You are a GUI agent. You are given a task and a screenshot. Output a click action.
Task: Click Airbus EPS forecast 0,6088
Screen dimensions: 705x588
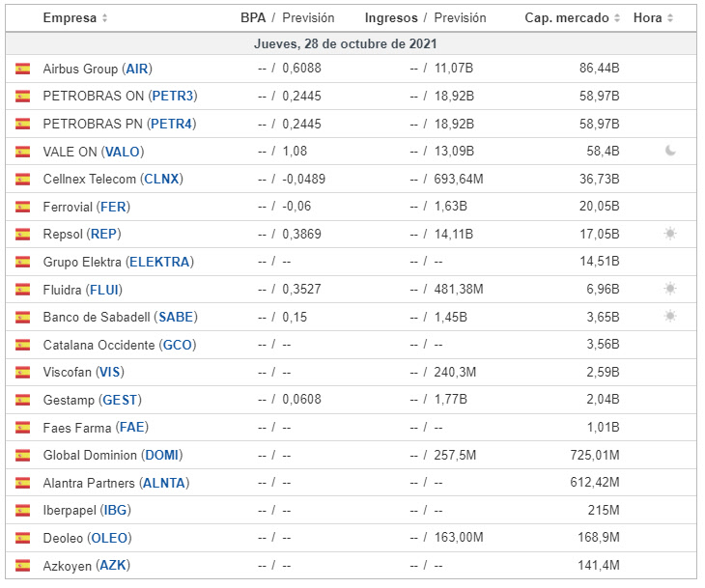(x=301, y=68)
